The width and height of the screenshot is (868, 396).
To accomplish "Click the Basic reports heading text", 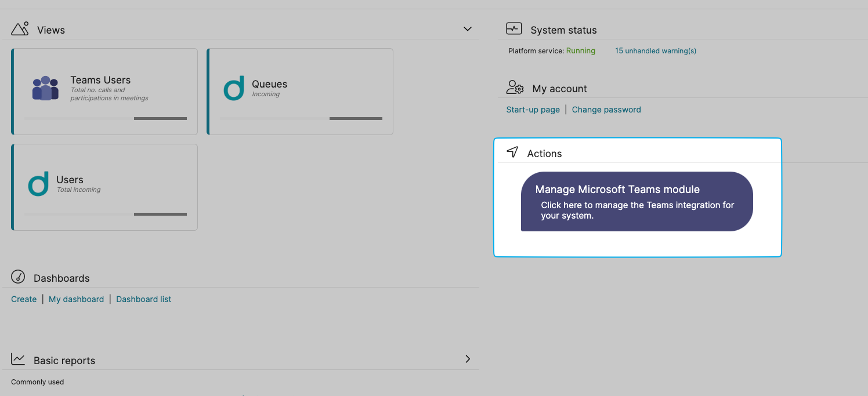I will (x=64, y=361).
